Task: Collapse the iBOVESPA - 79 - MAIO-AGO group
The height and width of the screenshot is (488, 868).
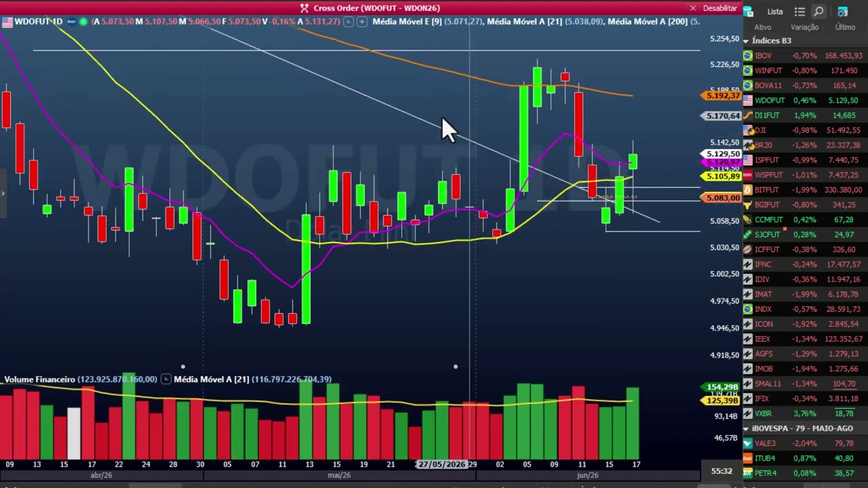Action: 746,428
